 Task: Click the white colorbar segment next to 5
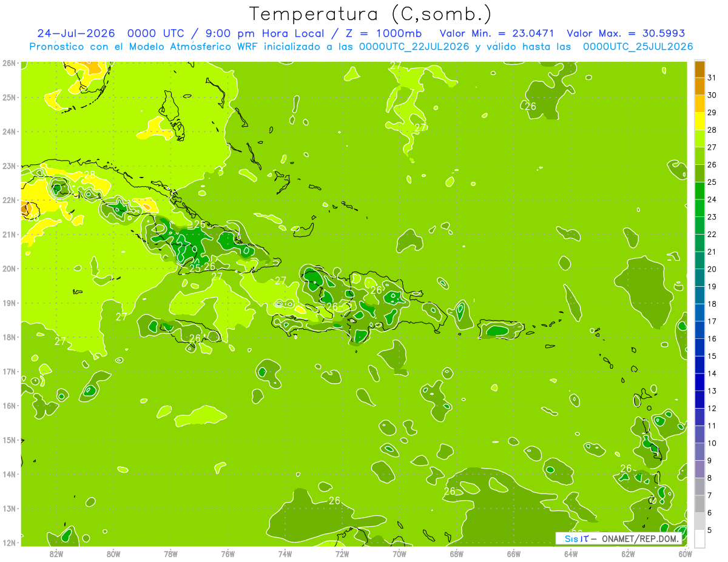699,538
